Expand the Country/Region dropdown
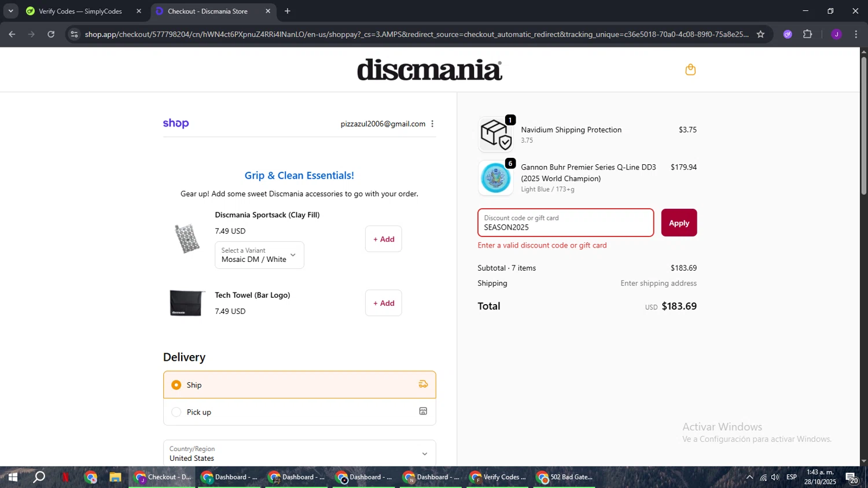 (299, 453)
